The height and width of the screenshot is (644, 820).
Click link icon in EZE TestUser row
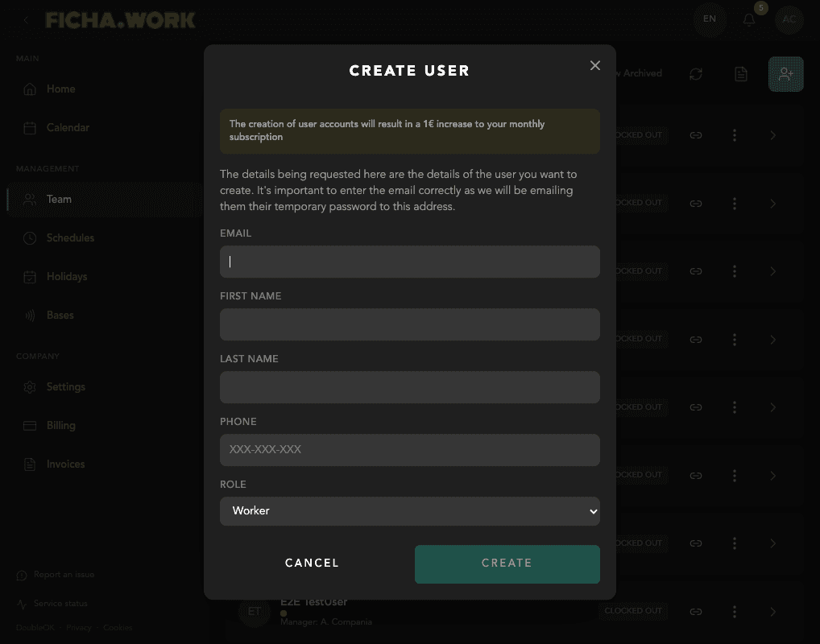[x=695, y=612]
